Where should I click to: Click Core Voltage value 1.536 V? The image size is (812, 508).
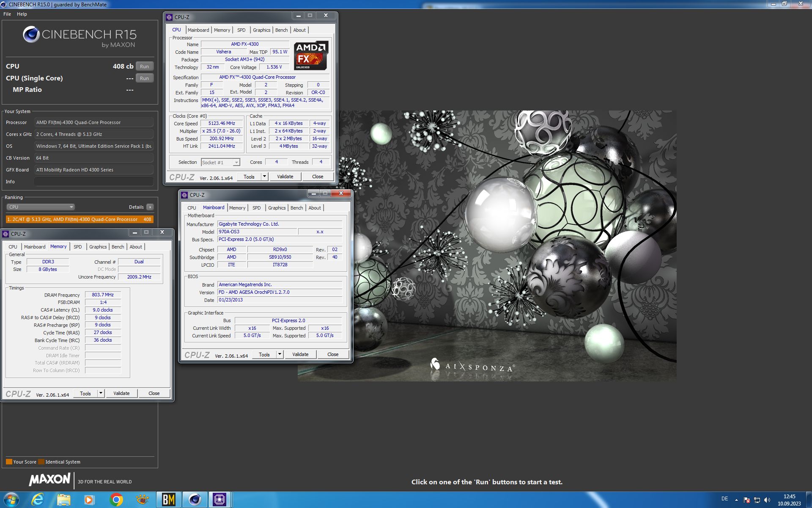[x=274, y=67]
